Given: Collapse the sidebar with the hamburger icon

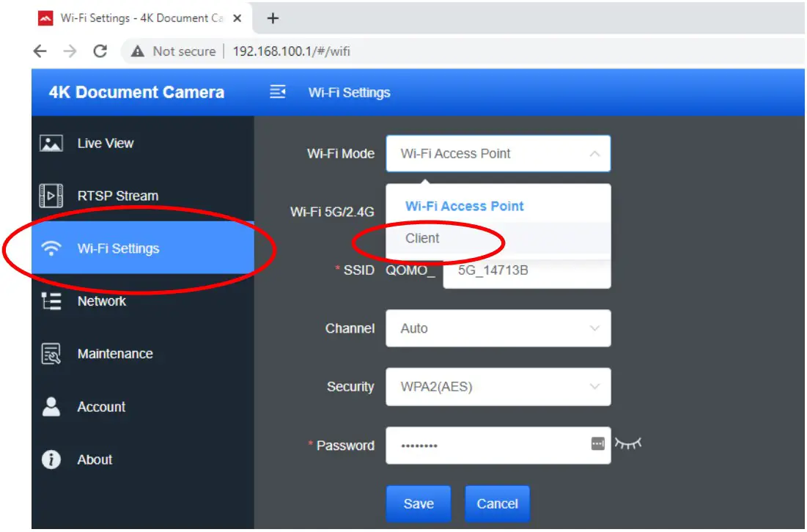Looking at the screenshot, I should tap(277, 92).
